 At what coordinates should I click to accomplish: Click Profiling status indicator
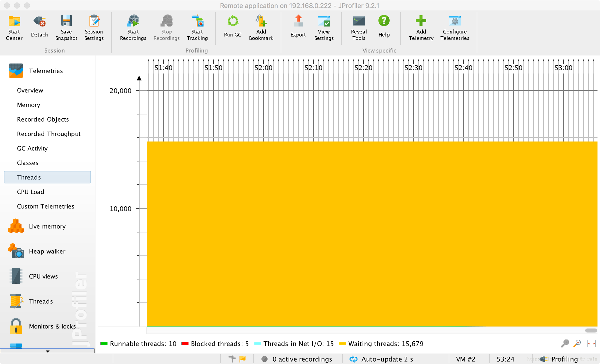[559, 359]
